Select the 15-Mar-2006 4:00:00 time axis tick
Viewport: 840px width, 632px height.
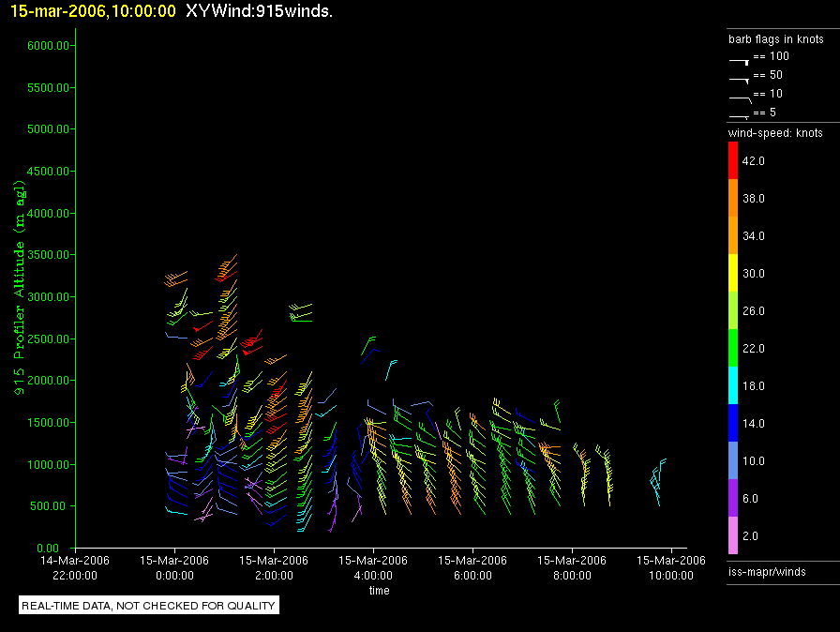[x=373, y=566]
